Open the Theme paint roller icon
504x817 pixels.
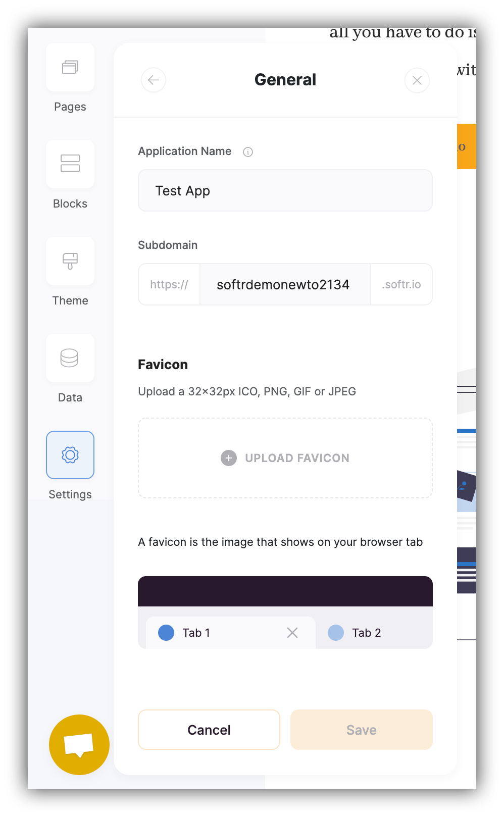point(70,261)
